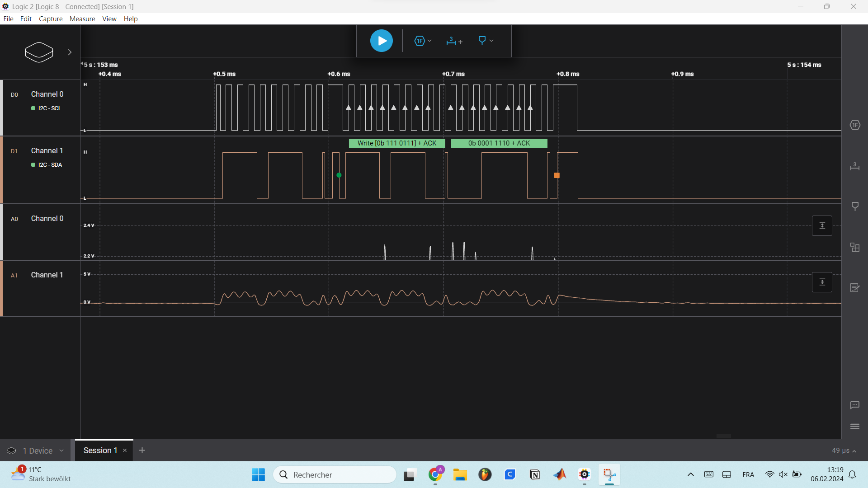Open the Measure menu
The width and height of the screenshot is (868, 488).
point(82,19)
